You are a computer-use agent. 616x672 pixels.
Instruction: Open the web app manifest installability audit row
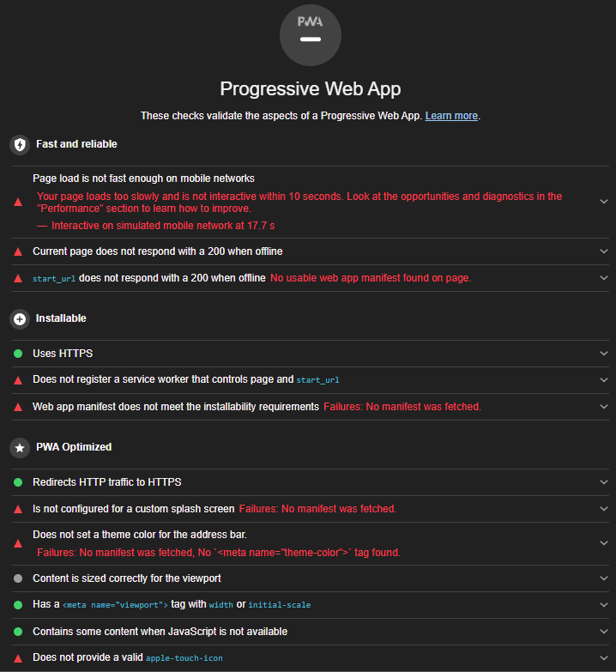[311, 407]
